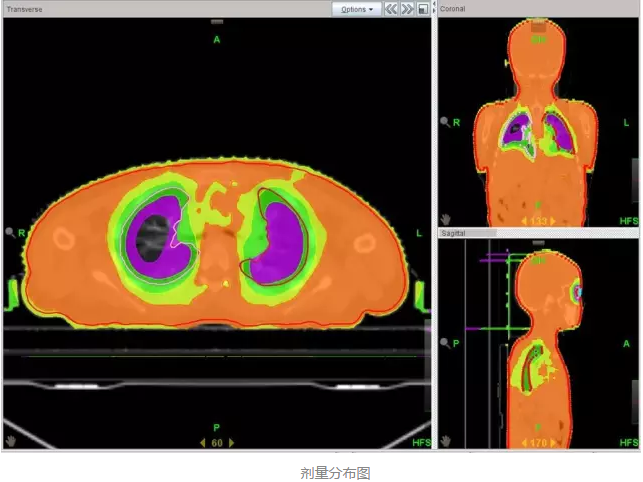Activate the pan hand in Coronal view
This screenshot has width=643, height=482.
[446, 219]
